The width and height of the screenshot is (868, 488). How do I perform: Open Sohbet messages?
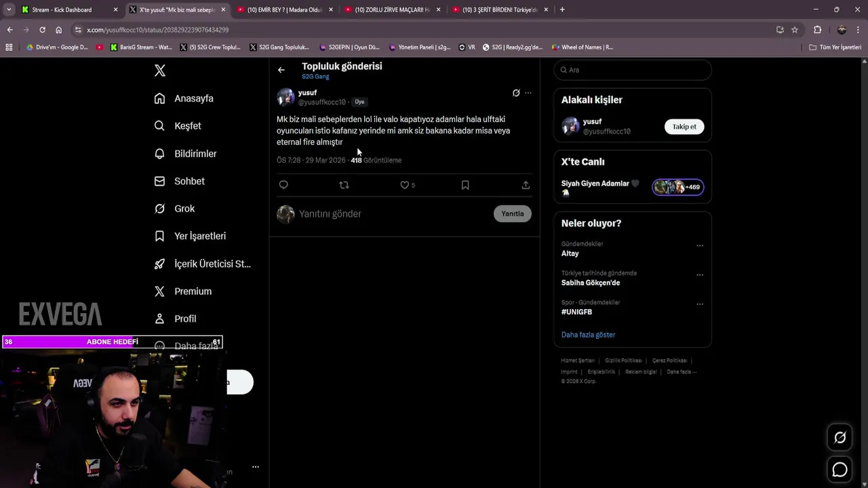[x=179, y=181]
